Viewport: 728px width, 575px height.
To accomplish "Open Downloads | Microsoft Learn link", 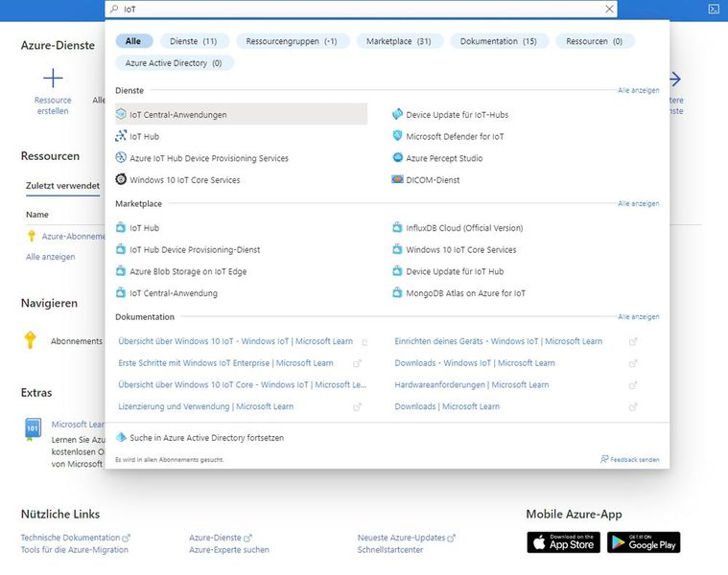I will [x=447, y=406].
